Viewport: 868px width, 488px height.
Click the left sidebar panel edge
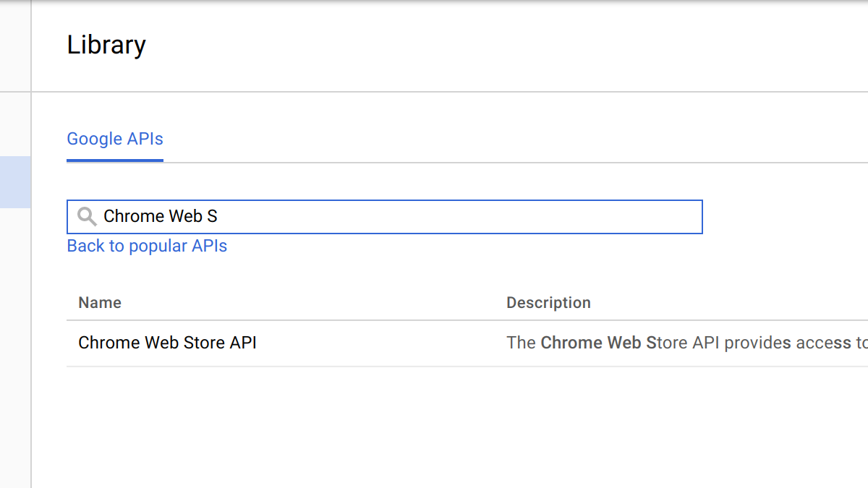31,289
